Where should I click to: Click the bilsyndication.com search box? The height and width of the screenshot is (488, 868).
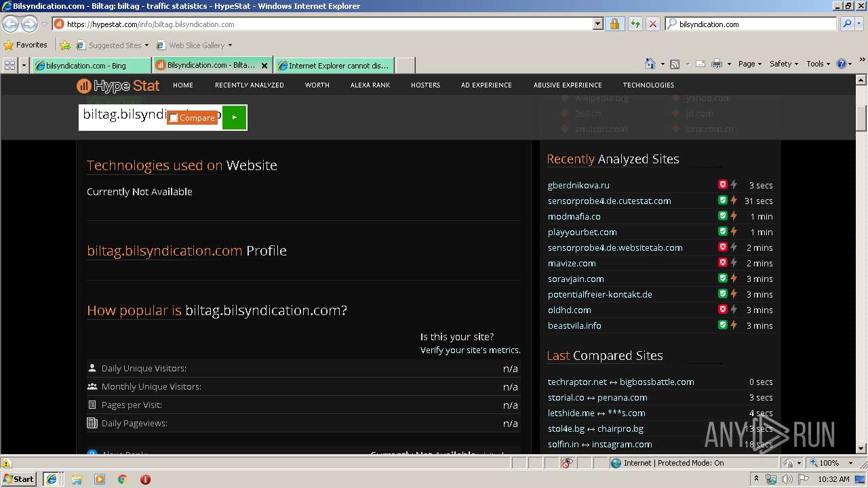click(752, 24)
